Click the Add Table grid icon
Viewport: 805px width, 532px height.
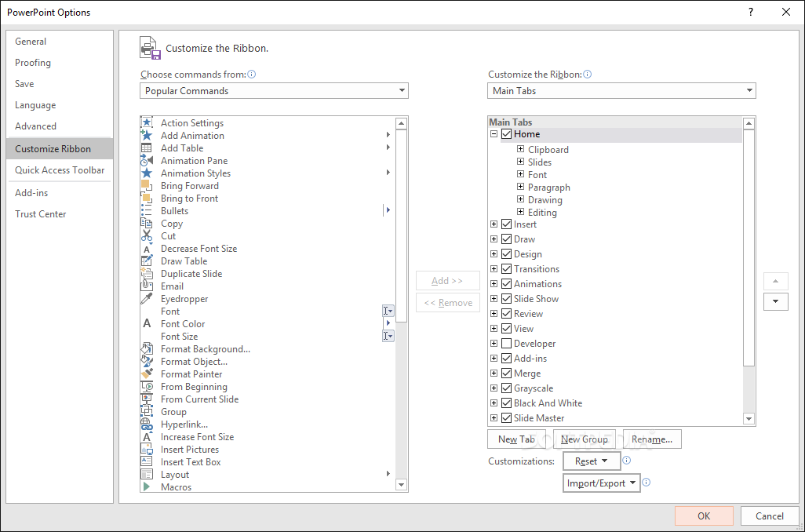[147, 148]
